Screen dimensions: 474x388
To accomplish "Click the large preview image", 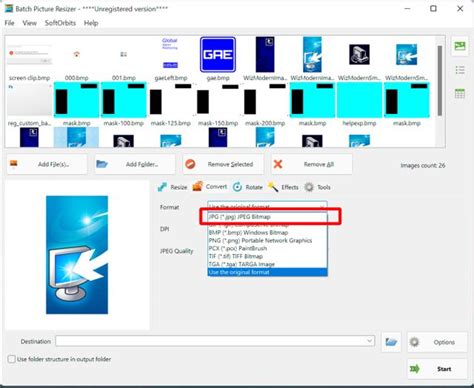I will pos(77,255).
